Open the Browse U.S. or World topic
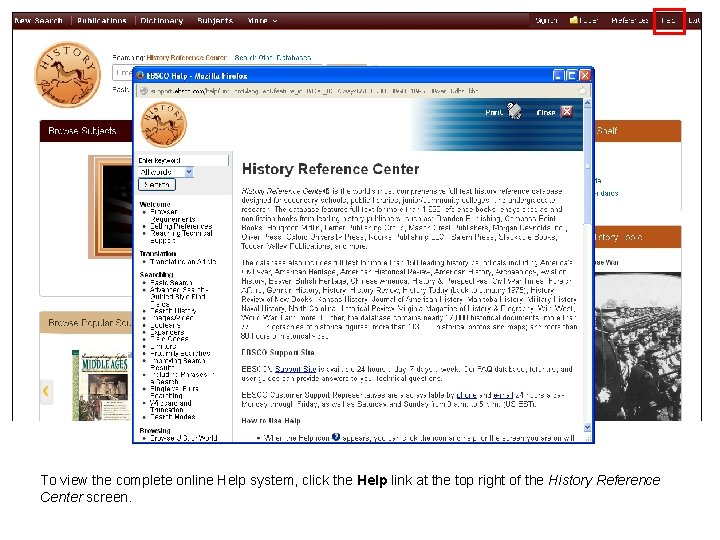 coord(184,438)
